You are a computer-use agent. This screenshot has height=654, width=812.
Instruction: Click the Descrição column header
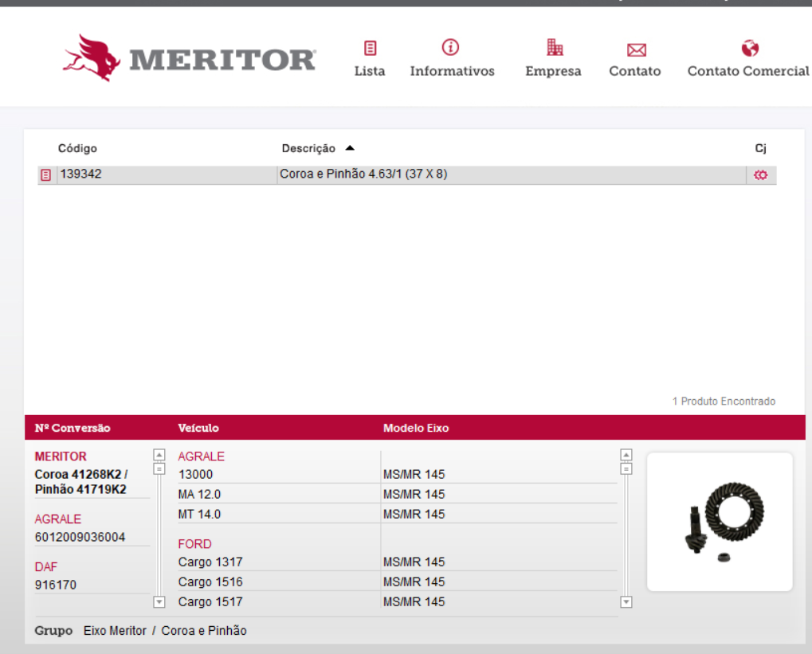click(308, 149)
